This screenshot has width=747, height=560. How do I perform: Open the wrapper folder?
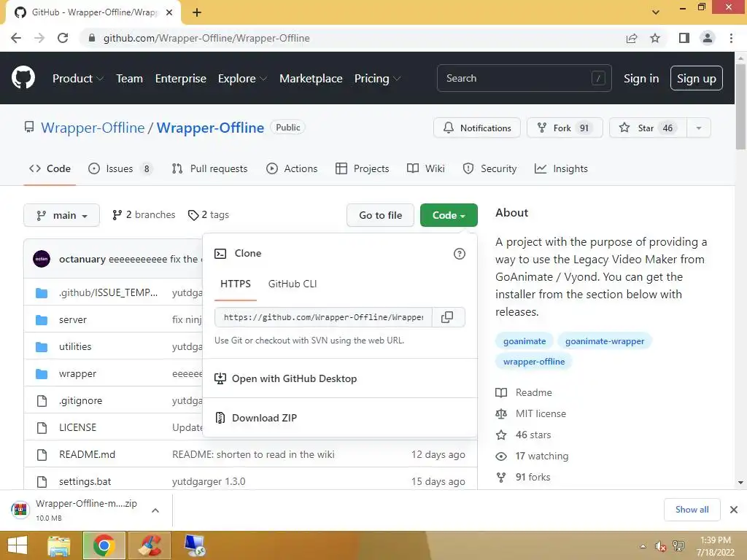pos(77,374)
